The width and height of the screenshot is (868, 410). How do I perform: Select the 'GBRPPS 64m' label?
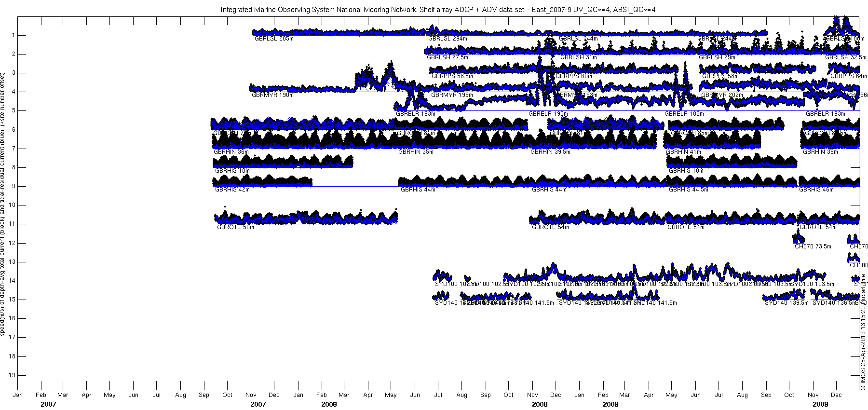[849, 76]
